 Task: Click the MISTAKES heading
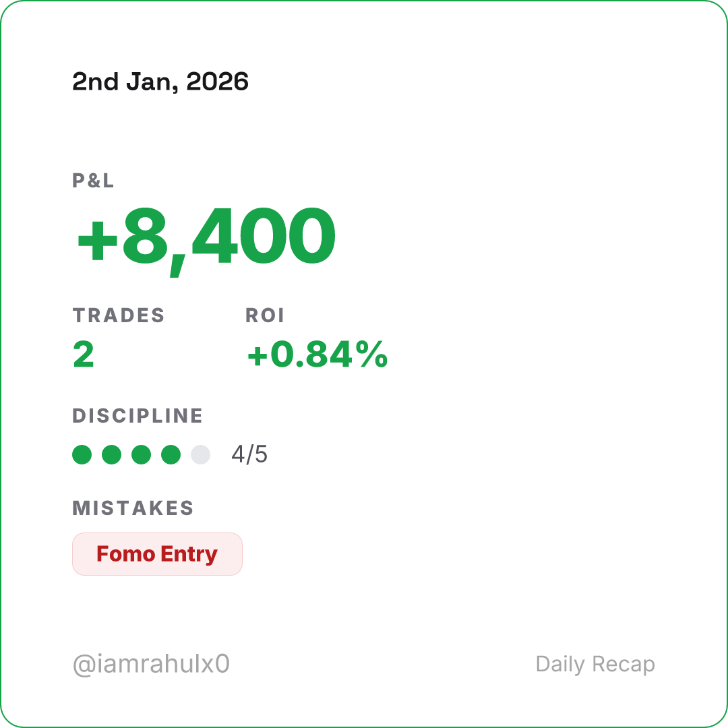(133, 508)
